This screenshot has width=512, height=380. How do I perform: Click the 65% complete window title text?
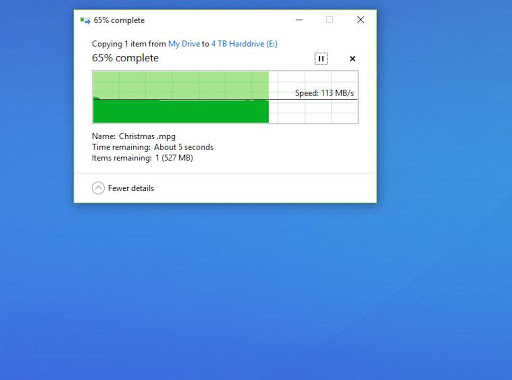(119, 20)
